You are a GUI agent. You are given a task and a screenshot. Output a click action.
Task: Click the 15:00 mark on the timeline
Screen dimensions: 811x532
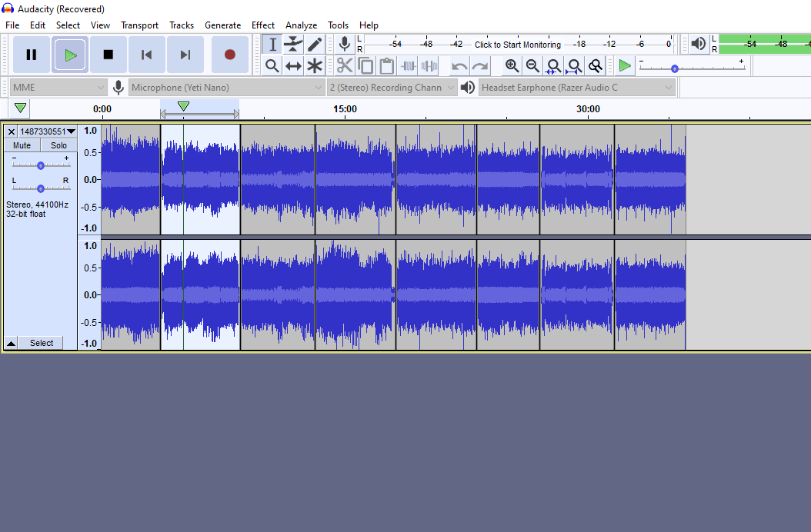pyautogui.click(x=345, y=108)
